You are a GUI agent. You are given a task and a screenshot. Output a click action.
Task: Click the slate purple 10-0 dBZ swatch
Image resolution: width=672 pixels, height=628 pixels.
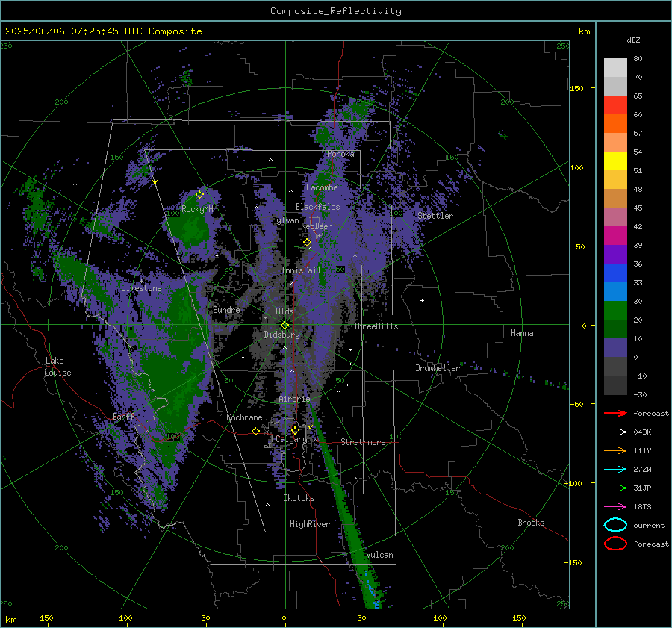tap(615, 348)
